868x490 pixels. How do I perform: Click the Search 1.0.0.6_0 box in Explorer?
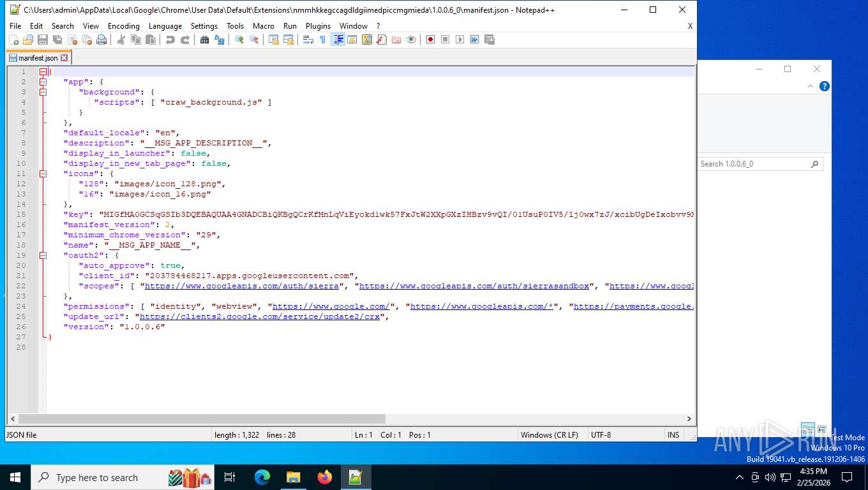[759, 164]
